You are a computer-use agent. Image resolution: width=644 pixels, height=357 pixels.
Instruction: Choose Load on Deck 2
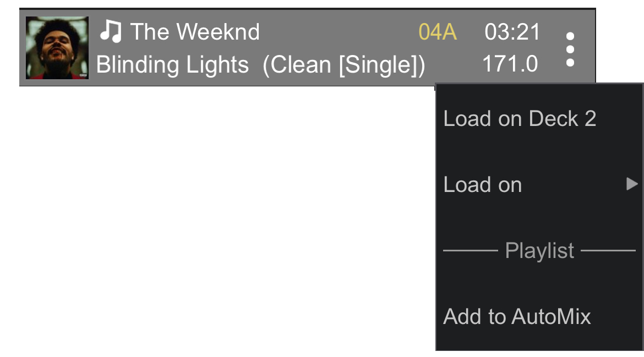(x=520, y=119)
